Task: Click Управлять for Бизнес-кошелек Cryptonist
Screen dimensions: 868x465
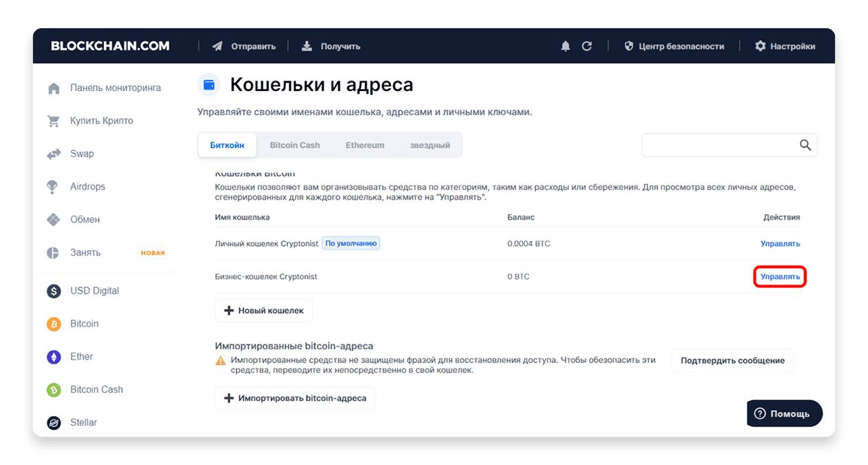Action: pyautogui.click(x=781, y=277)
